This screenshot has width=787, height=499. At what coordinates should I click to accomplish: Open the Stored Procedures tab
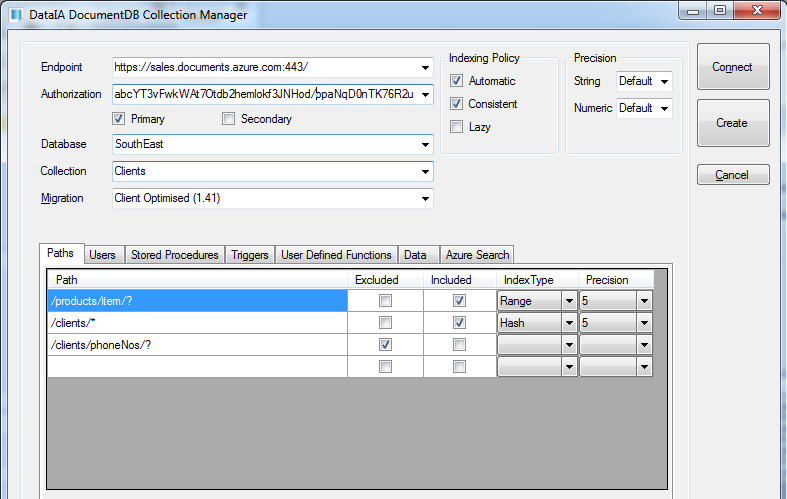click(175, 255)
